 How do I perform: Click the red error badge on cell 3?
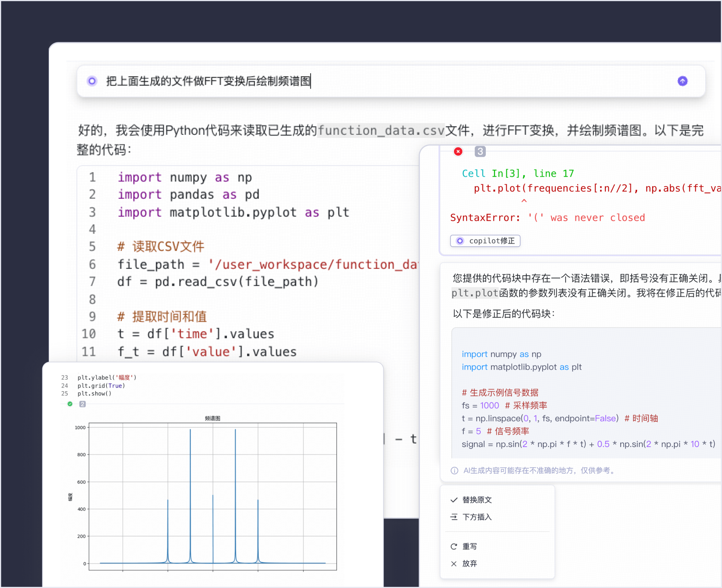458,151
